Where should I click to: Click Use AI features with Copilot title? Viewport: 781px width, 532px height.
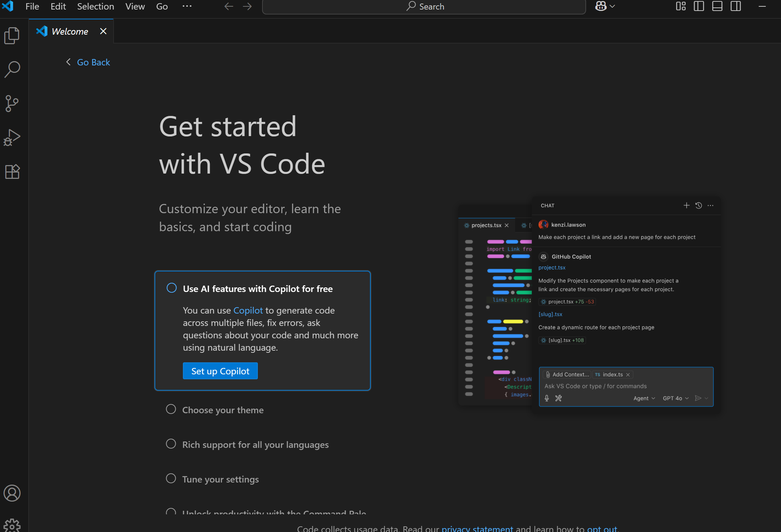[258, 289]
